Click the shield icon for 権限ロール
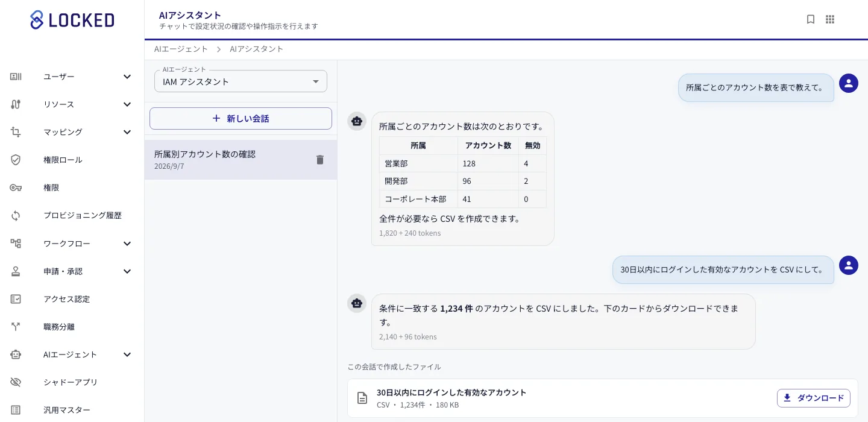The height and width of the screenshot is (422, 868). 16,160
